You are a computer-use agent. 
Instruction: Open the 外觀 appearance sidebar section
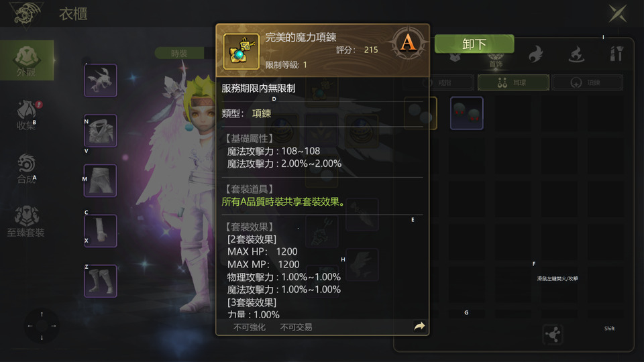pos(27,60)
